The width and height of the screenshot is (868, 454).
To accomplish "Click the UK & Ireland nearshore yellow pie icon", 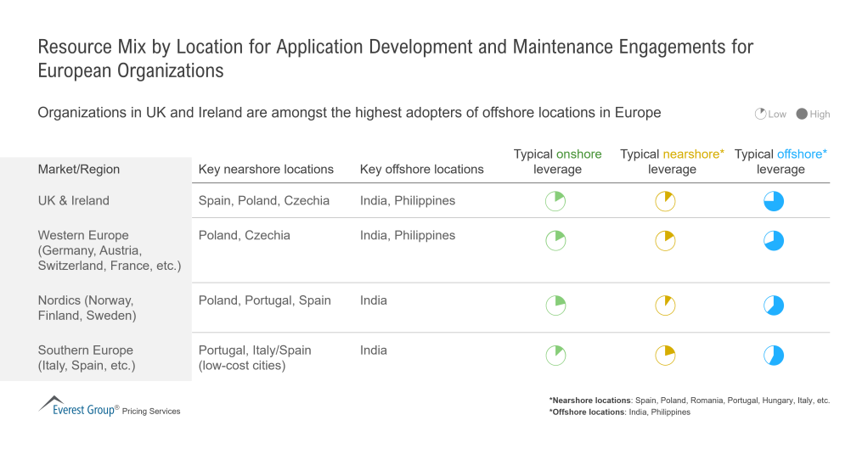I will point(665,201).
